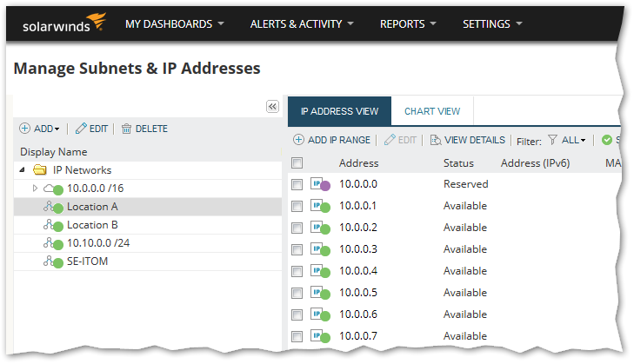Click the plus icon beside ADD
Image resolution: width=634 pixels, height=364 pixels.
pos(24,129)
